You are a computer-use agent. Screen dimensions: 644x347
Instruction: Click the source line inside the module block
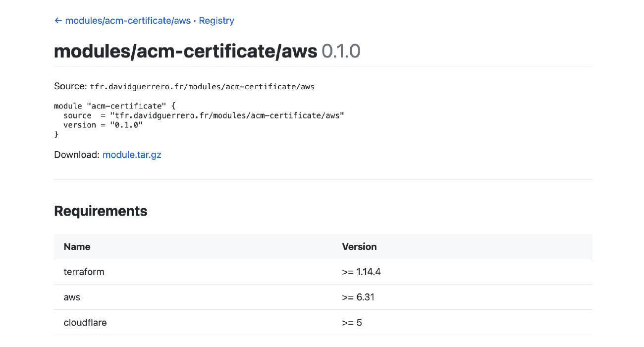[204, 115]
